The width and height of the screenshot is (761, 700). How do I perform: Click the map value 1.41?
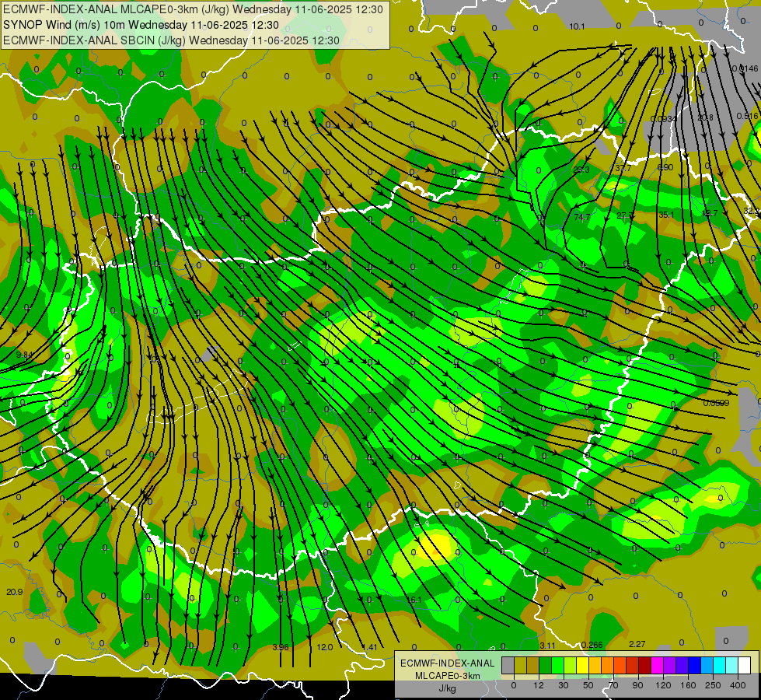coord(369,647)
